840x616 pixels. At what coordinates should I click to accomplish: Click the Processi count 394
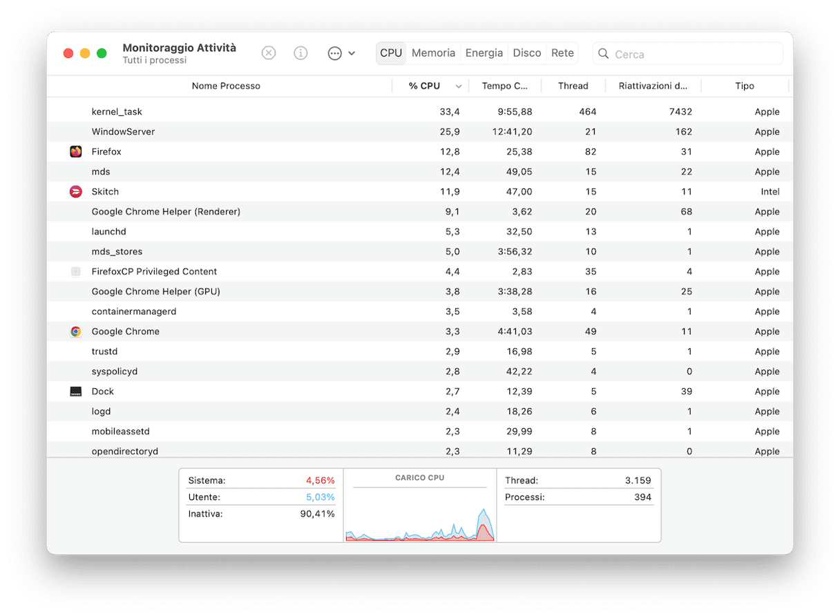click(x=642, y=497)
